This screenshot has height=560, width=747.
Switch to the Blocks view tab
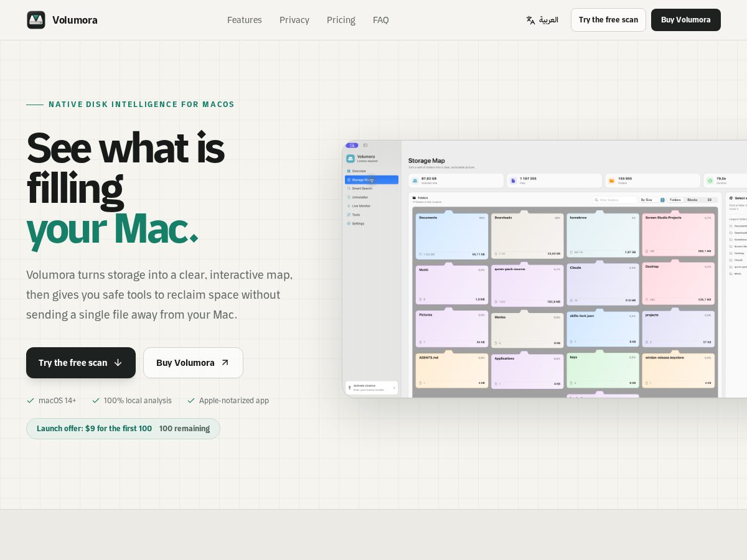692,200
